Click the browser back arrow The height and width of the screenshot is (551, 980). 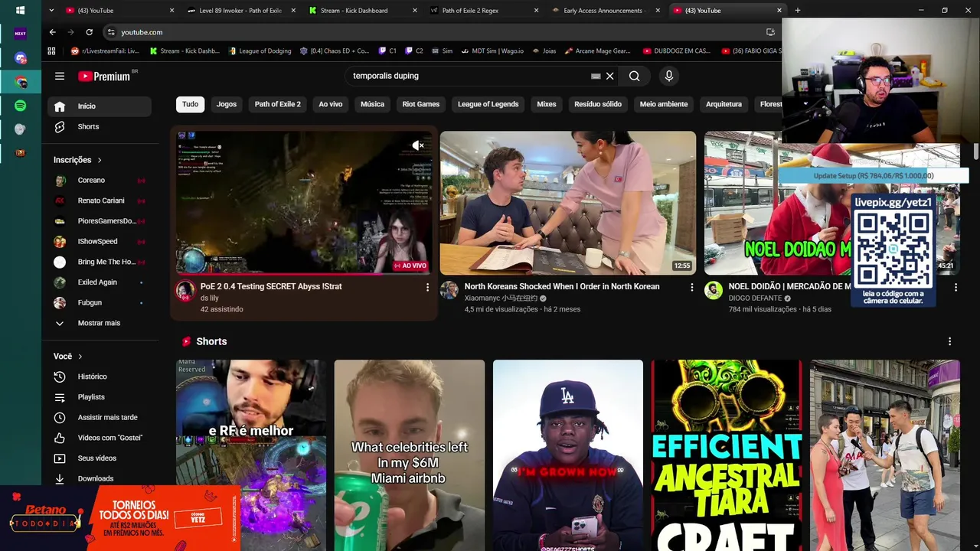tap(52, 32)
